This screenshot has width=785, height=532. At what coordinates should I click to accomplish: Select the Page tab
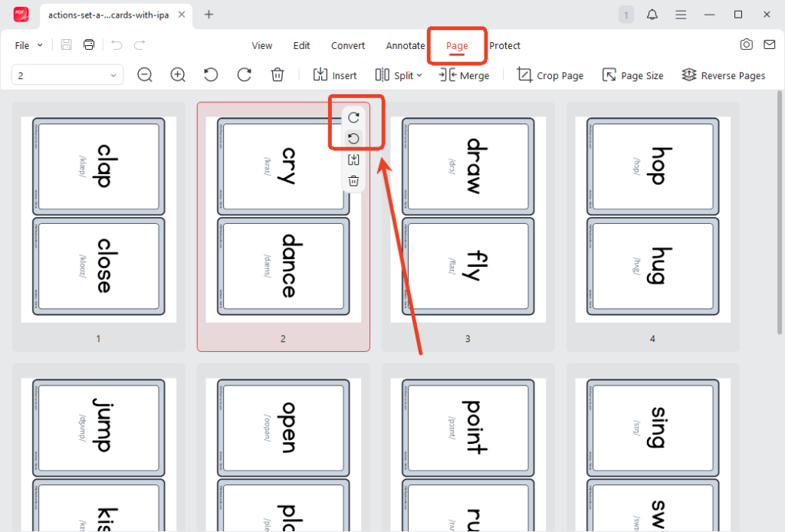(x=457, y=45)
